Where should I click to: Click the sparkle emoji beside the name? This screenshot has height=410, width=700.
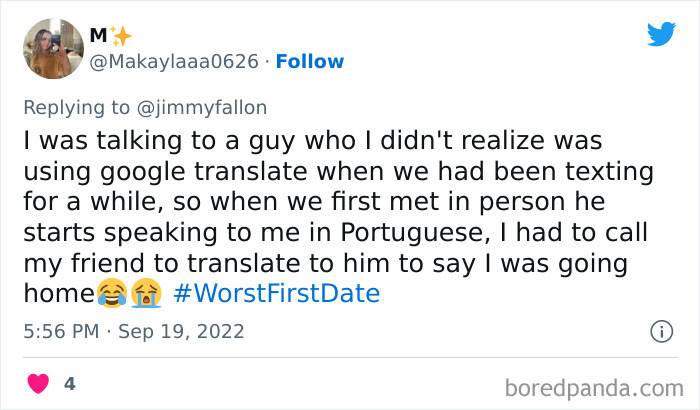(121, 36)
